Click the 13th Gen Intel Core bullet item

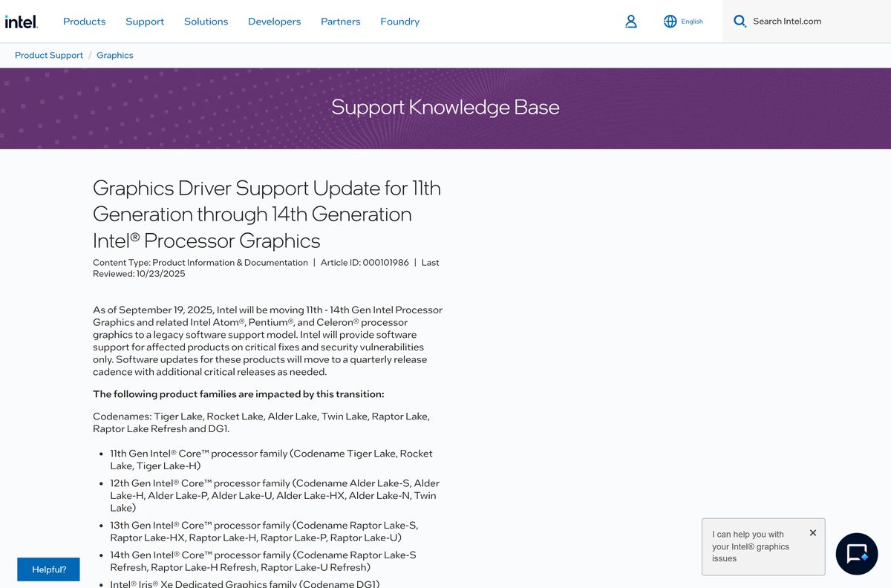tap(264, 531)
